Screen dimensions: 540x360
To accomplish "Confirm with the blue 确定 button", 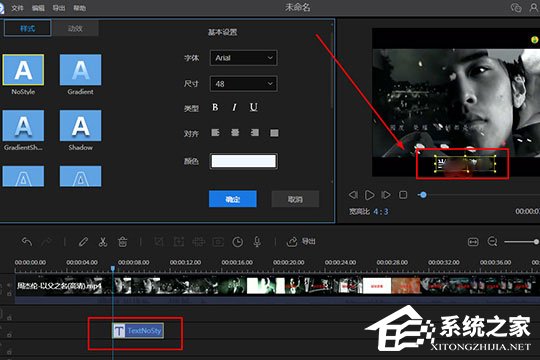I will [233, 199].
